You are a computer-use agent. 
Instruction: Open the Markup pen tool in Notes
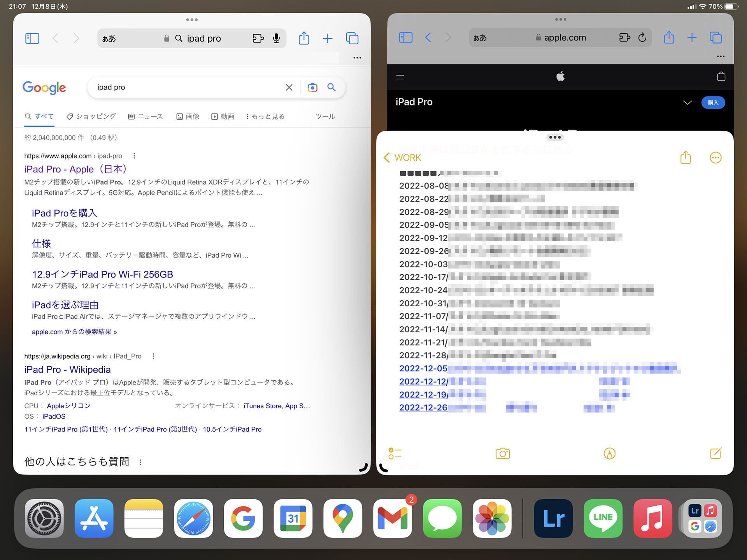tap(609, 453)
